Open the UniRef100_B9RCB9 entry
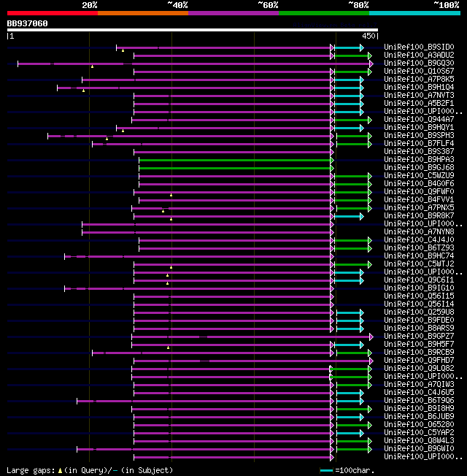This screenshot has height=476, width=467. pos(419,352)
